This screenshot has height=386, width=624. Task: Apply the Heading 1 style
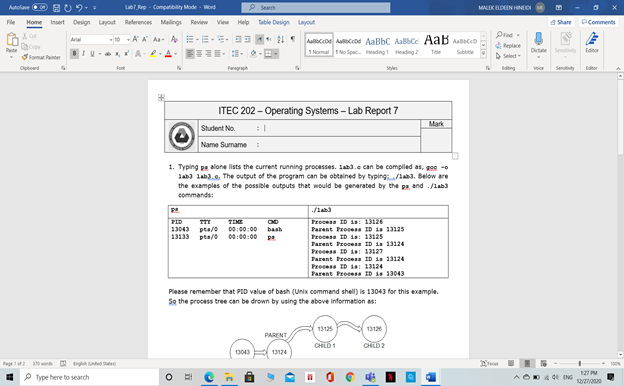click(x=377, y=45)
